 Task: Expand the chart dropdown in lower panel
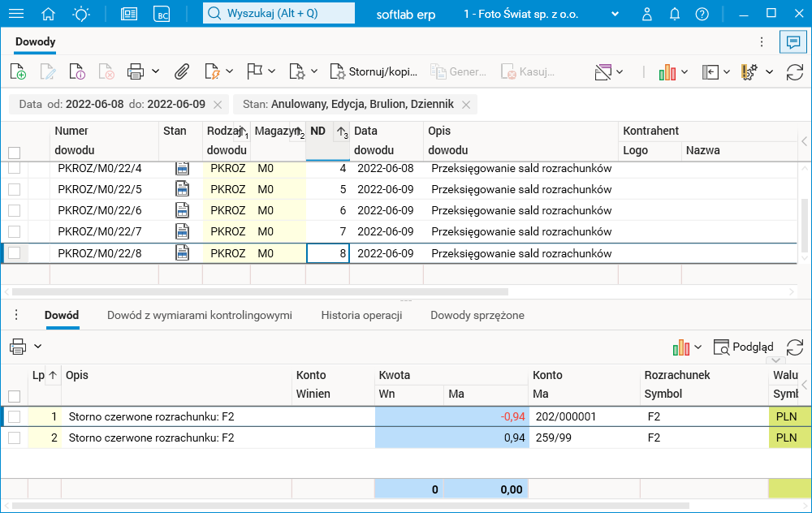click(x=698, y=347)
